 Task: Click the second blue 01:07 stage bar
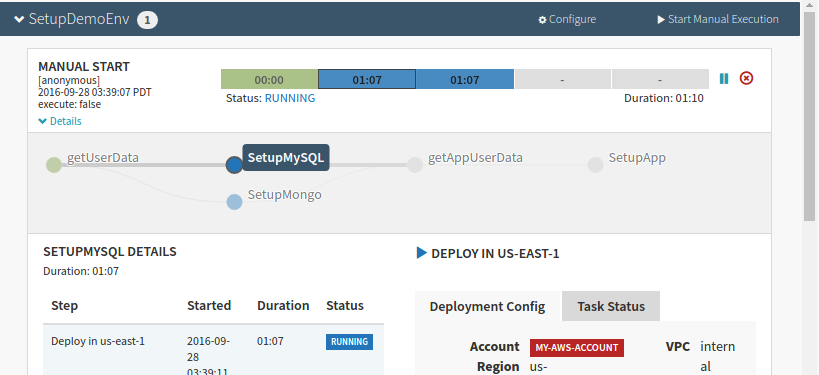(465, 79)
